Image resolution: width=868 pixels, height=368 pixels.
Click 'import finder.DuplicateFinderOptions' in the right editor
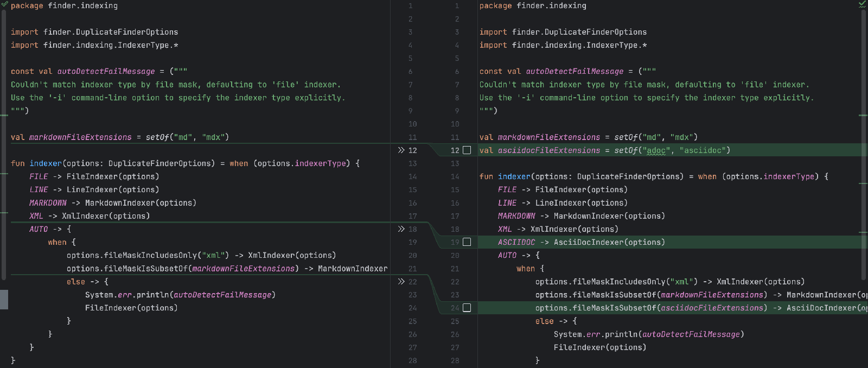click(x=563, y=32)
